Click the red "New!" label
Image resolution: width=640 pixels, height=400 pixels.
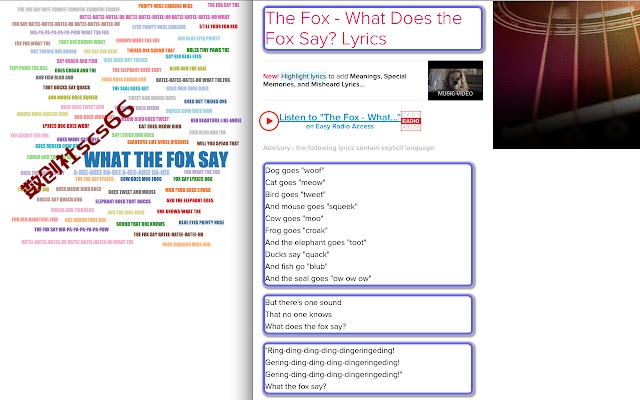[271, 76]
